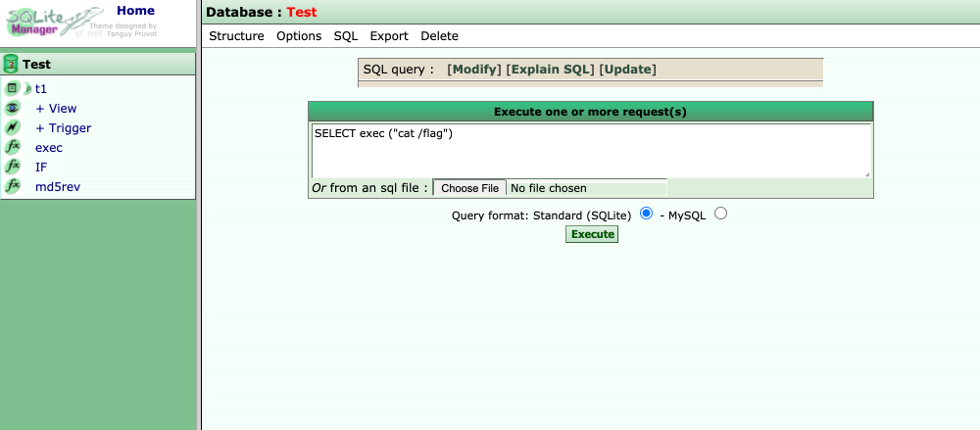Click the Explain SQL link
The image size is (980, 430).
point(550,70)
